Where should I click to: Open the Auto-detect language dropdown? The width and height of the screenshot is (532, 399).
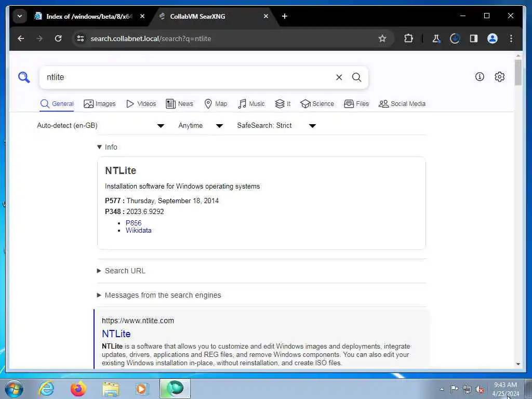click(101, 126)
